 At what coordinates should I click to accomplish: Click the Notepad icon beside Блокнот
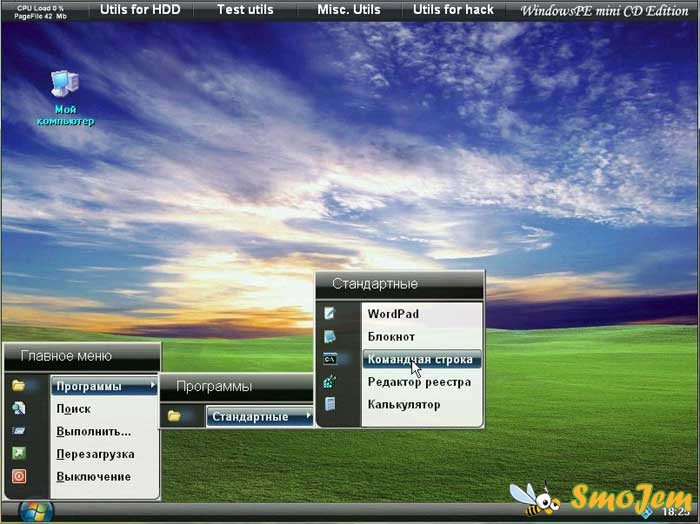point(330,336)
